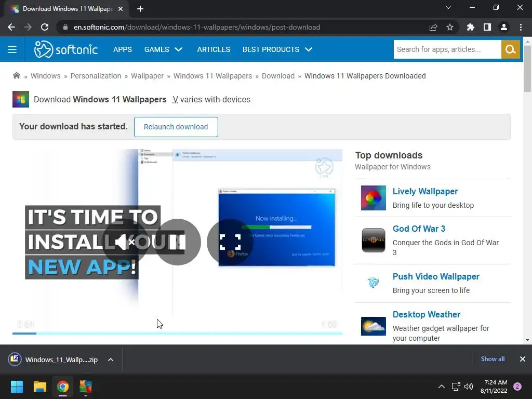532x399 pixels.
Task: Open Chrome's three-dot menu
Action: (x=521, y=27)
